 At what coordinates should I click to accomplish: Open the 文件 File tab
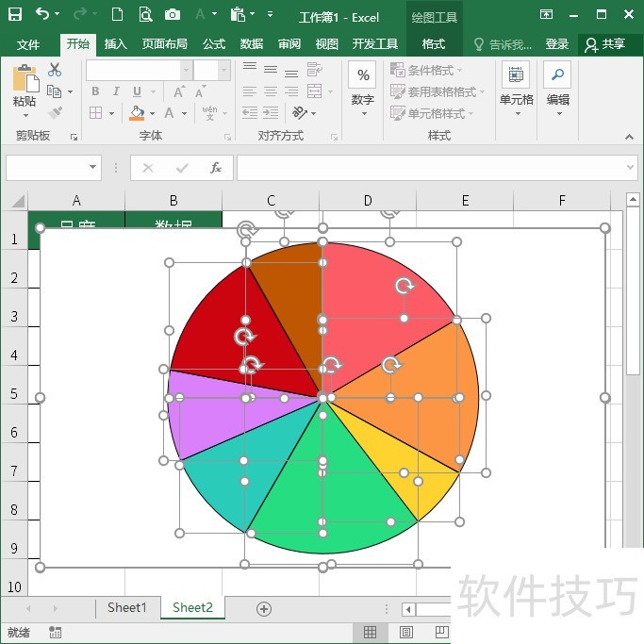pyautogui.click(x=28, y=44)
